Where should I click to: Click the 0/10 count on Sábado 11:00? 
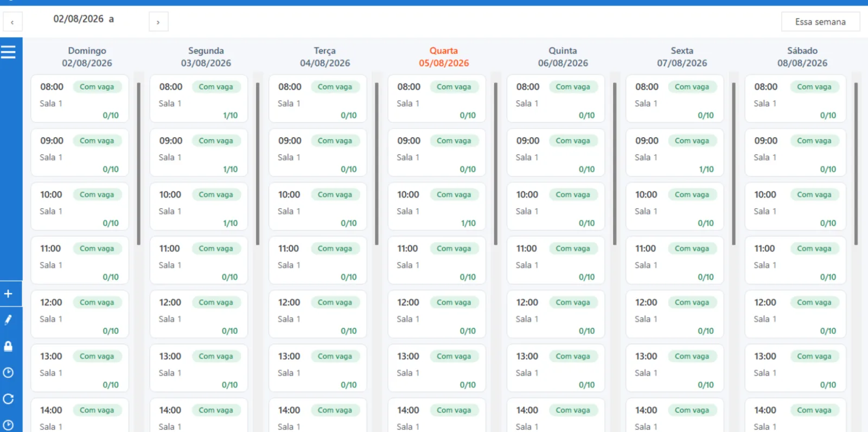pos(828,277)
